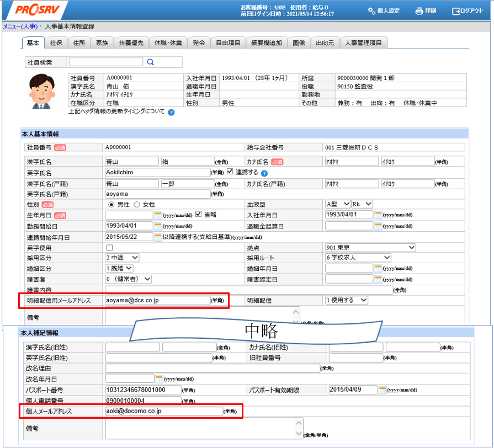Image resolution: width=494 pixels, height=448 pixels.
Task: Click the ログアウト button
Action: coord(468,11)
